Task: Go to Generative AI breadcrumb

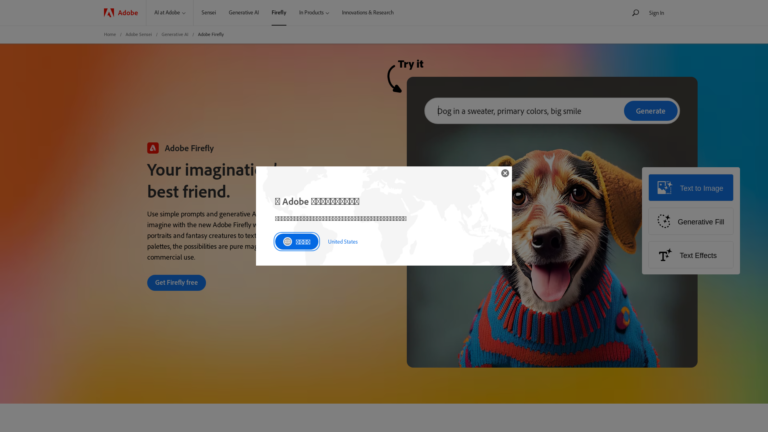Action: pyautogui.click(x=175, y=34)
